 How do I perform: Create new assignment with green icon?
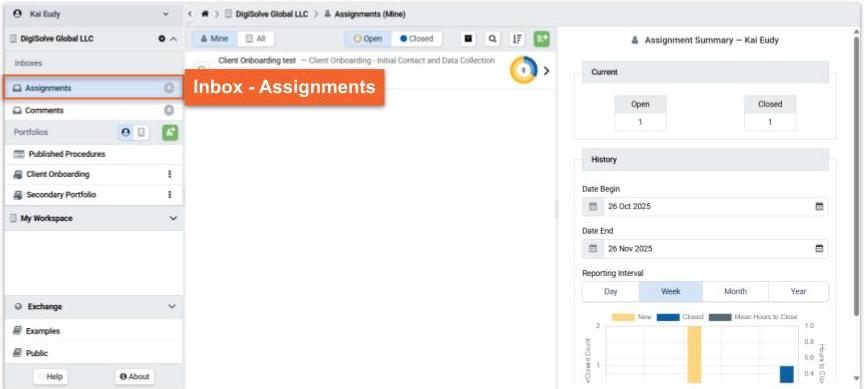pos(542,39)
